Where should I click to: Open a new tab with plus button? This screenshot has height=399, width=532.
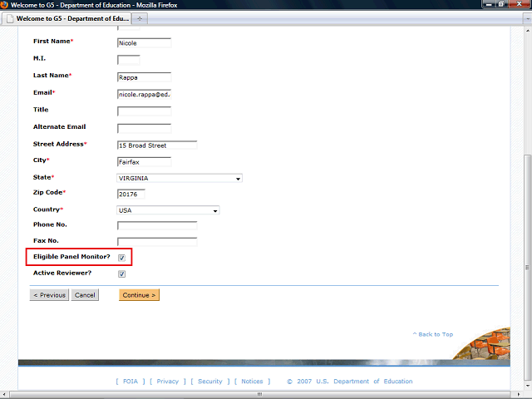140,18
